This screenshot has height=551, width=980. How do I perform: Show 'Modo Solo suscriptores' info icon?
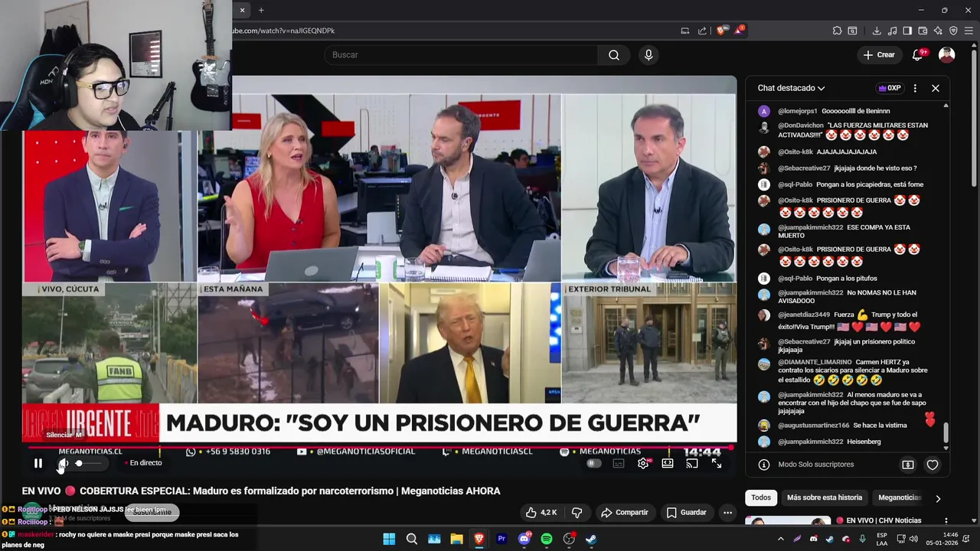pos(763,465)
